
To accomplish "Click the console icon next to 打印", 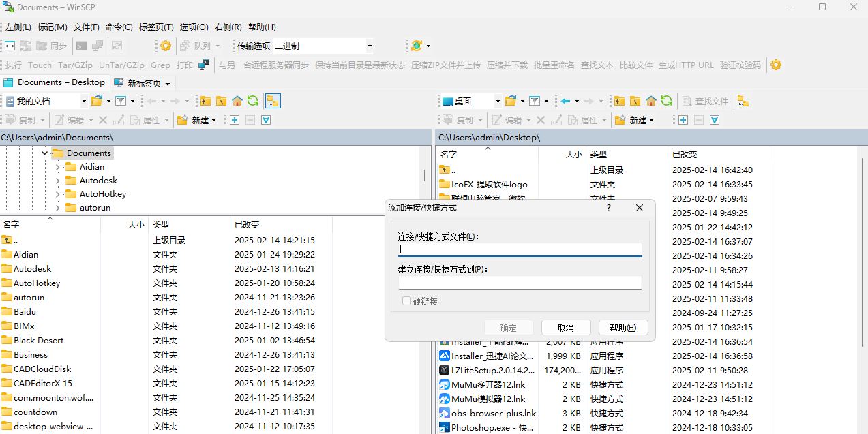I will tap(203, 65).
